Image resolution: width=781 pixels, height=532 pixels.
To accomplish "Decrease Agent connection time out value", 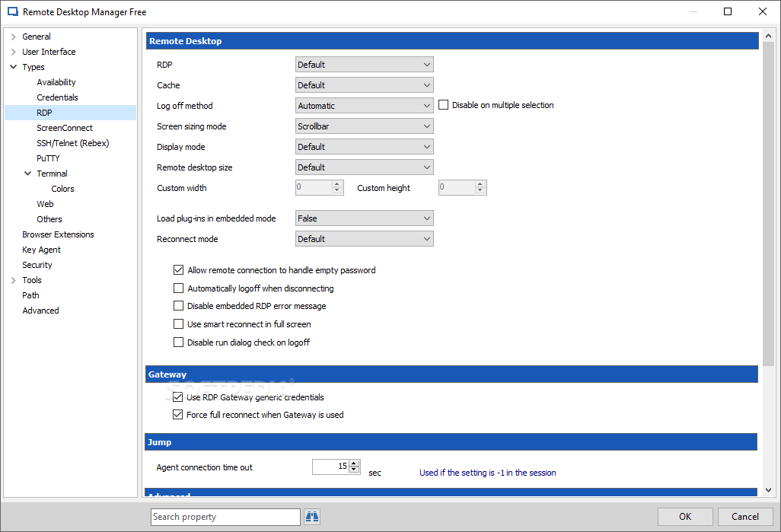I will pos(354,470).
